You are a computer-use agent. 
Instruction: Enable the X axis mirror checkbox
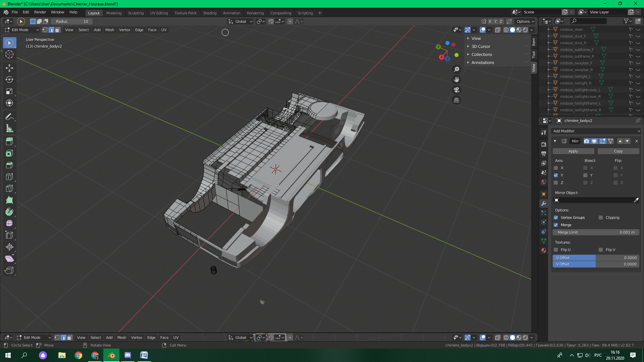(x=556, y=168)
